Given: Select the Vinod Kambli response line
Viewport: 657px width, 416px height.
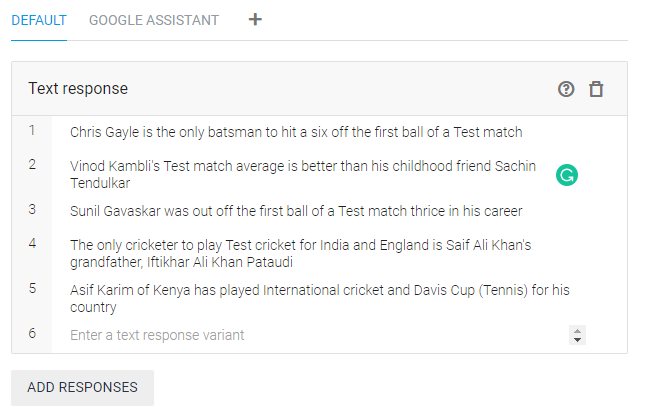Looking at the screenshot, I should pyautogui.click(x=302, y=174).
